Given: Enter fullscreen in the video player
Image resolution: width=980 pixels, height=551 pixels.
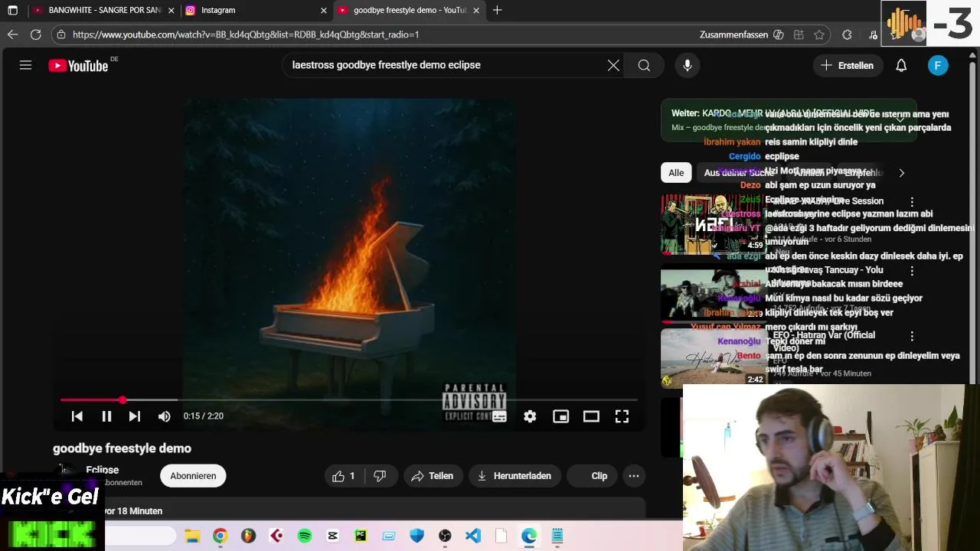Looking at the screenshot, I should click(622, 416).
